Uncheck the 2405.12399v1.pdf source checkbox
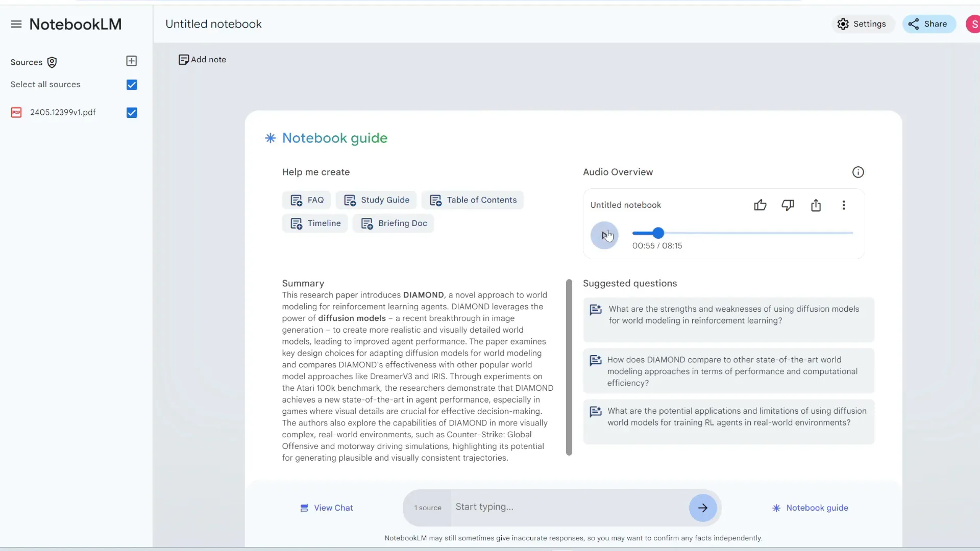980x551 pixels. [132, 113]
